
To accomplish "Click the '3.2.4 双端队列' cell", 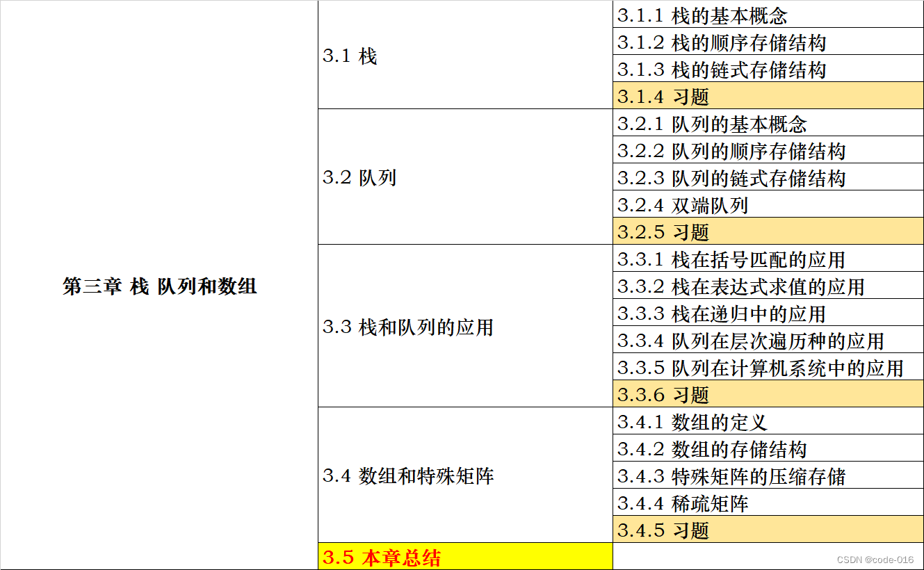I will coord(768,204).
